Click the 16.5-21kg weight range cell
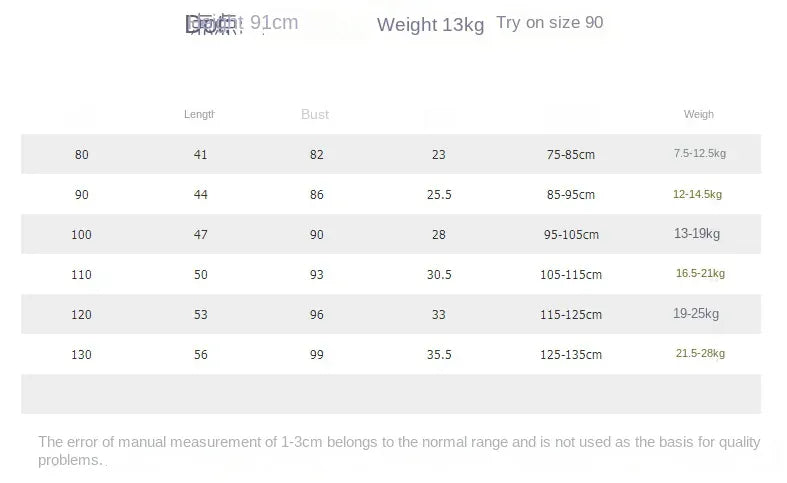The width and height of the screenshot is (787, 483). pyautogui.click(x=700, y=274)
